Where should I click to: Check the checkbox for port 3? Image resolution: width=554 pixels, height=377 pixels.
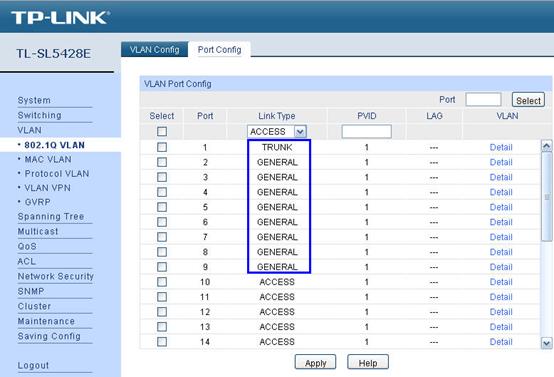162,177
